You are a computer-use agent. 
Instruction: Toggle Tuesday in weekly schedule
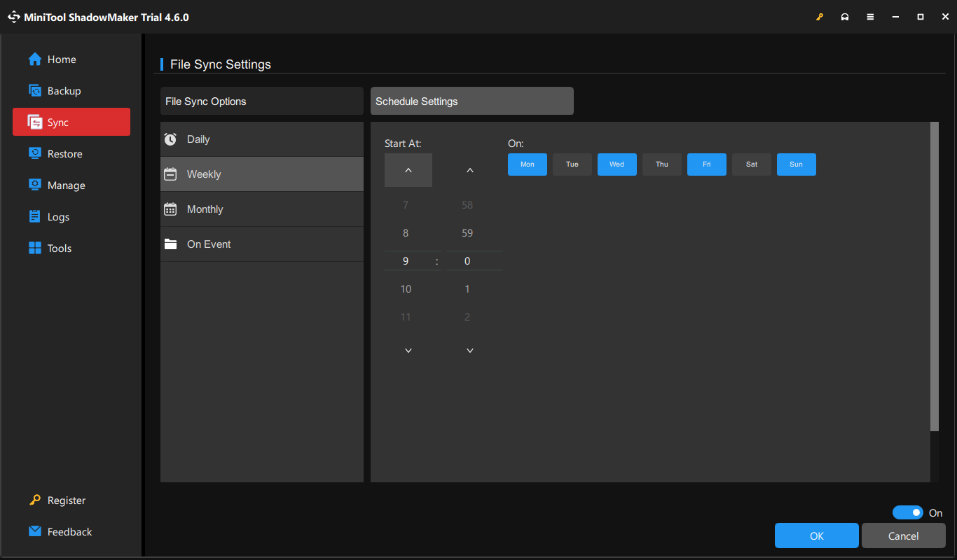(572, 164)
